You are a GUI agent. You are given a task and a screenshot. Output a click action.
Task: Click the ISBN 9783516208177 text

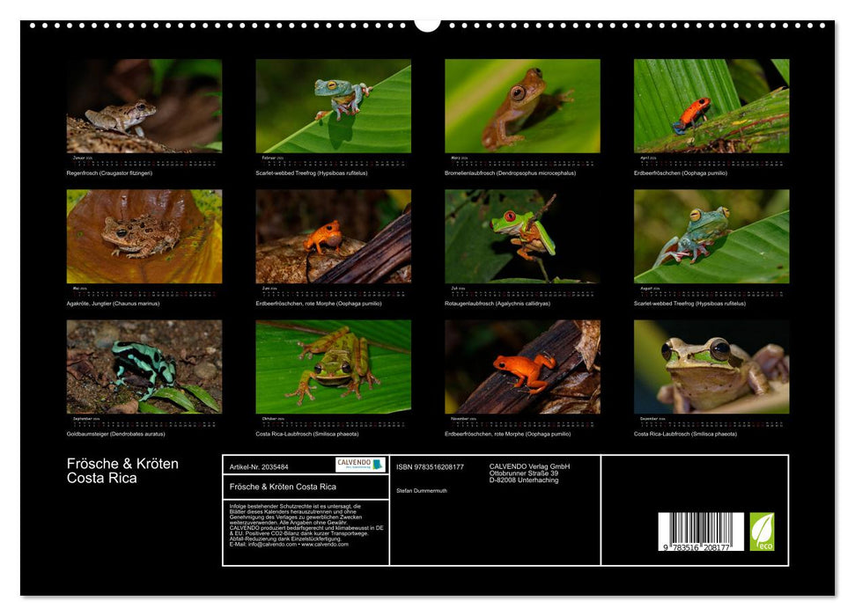click(x=430, y=466)
